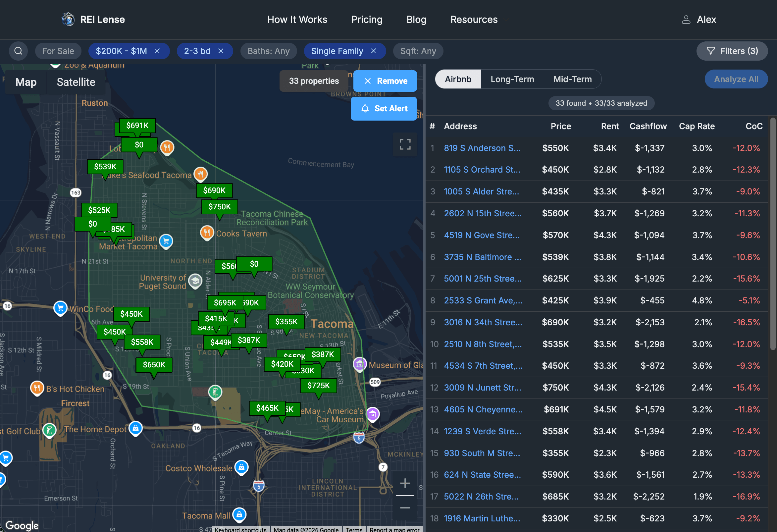Toggle the For Sale filter chip
The image size is (777, 532).
[58, 51]
